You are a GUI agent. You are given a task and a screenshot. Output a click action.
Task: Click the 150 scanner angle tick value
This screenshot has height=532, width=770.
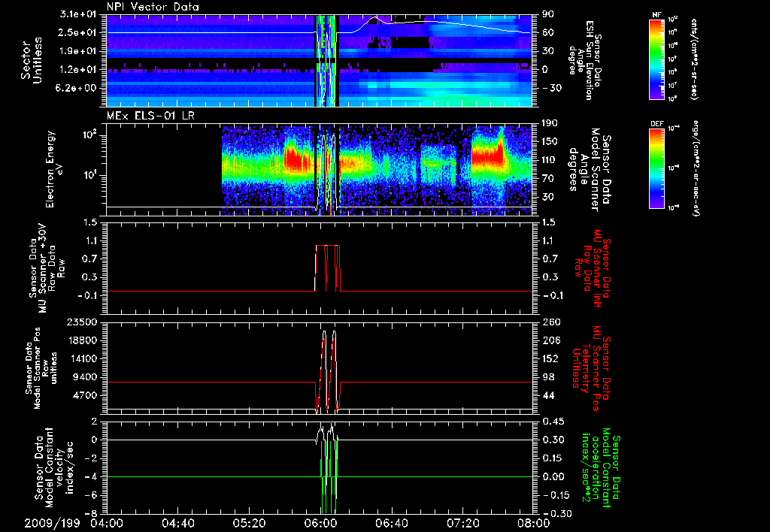[x=550, y=141]
